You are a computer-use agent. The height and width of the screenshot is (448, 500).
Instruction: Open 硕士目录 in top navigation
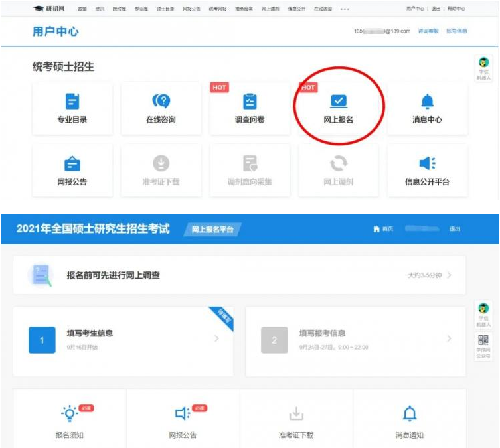(x=165, y=9)
